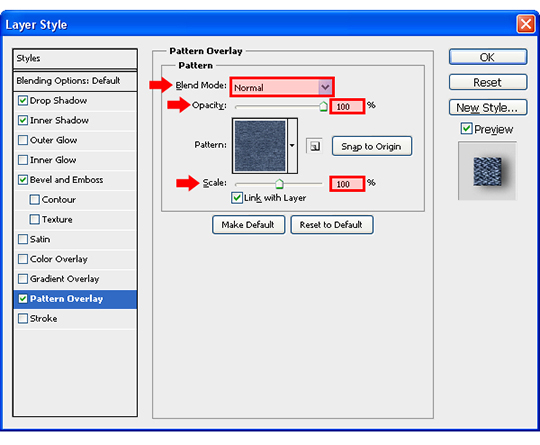Expand the Blend Mode dropdown
Image resolution: width=540 pixels, height=445 pixels.
pos(325,87)
